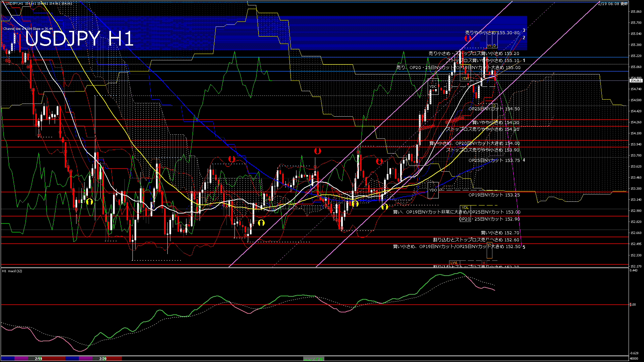The image size is (644, 362).
Task: Click the 2/19 06:08 更新 timestamp
Action: 613,4
